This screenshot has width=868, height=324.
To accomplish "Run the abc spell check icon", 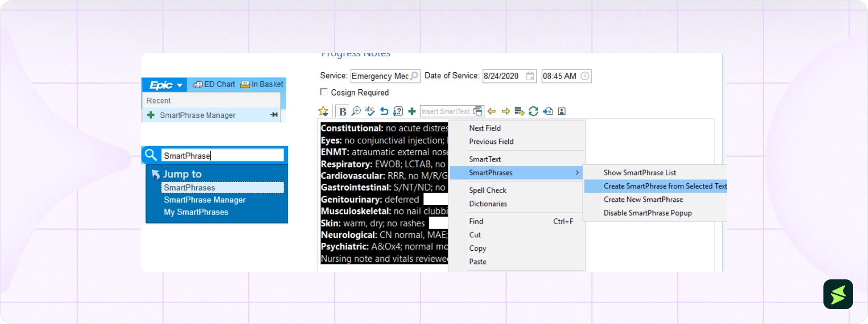I will pos(370,111).
